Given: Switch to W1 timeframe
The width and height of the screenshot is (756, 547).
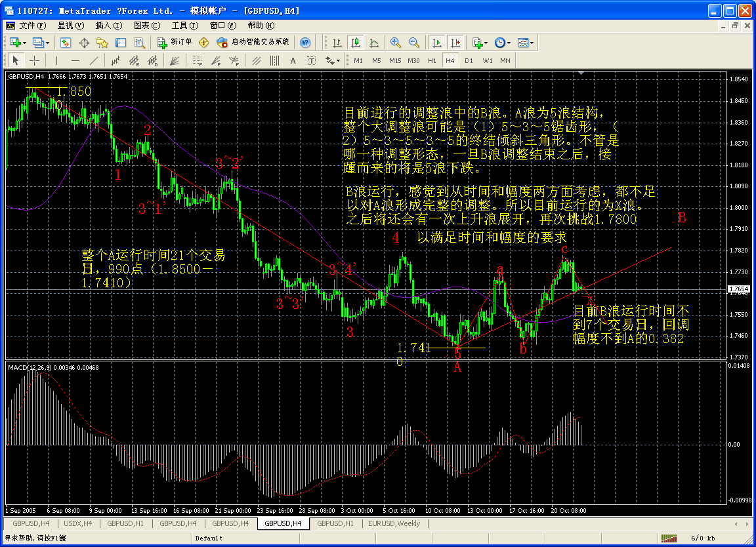Looking at the screenshot, I should (x=488, y=61).
